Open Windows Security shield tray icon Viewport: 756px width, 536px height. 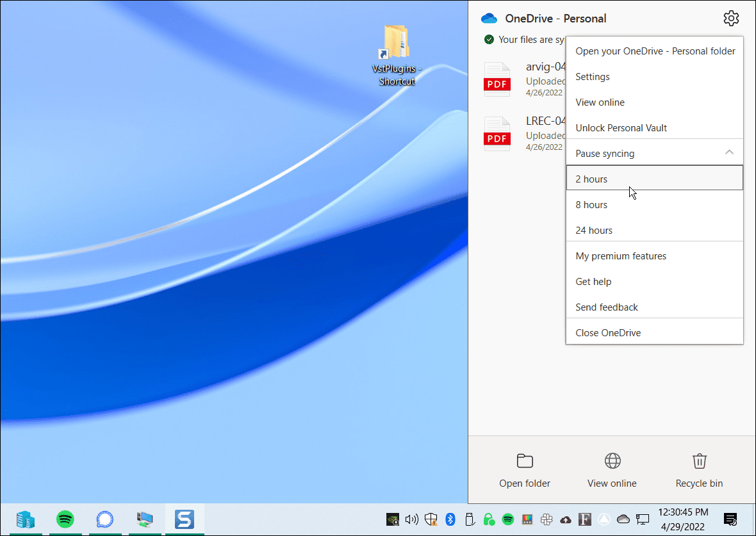pos(431,519)
